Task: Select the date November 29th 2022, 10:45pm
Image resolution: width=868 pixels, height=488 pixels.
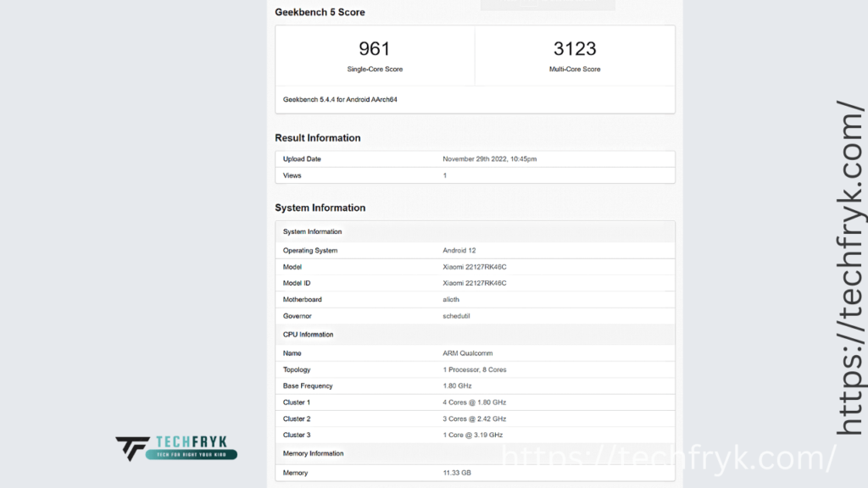Action: point(489,158)
